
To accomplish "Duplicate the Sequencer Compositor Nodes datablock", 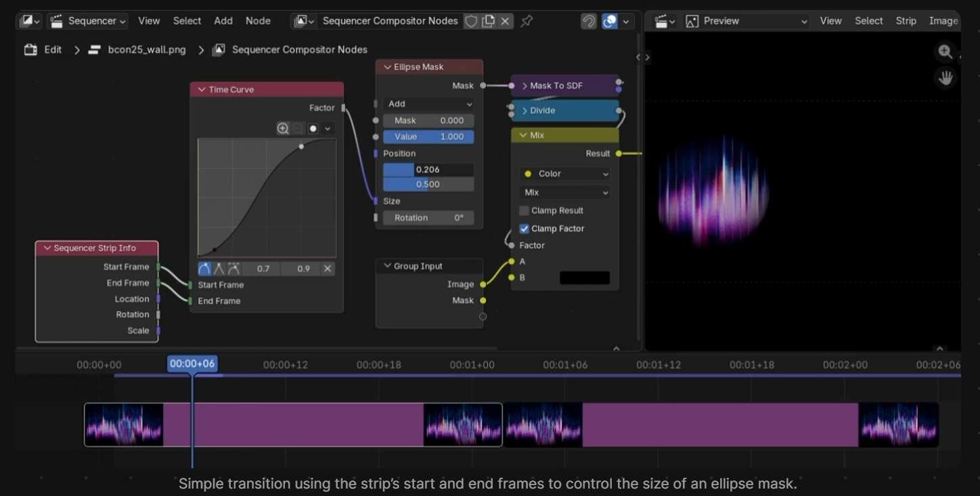I will 488,21.
